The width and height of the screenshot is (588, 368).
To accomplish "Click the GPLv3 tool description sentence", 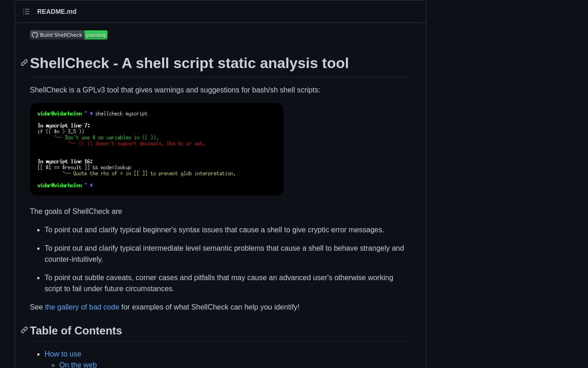I will tap(175, 90).
